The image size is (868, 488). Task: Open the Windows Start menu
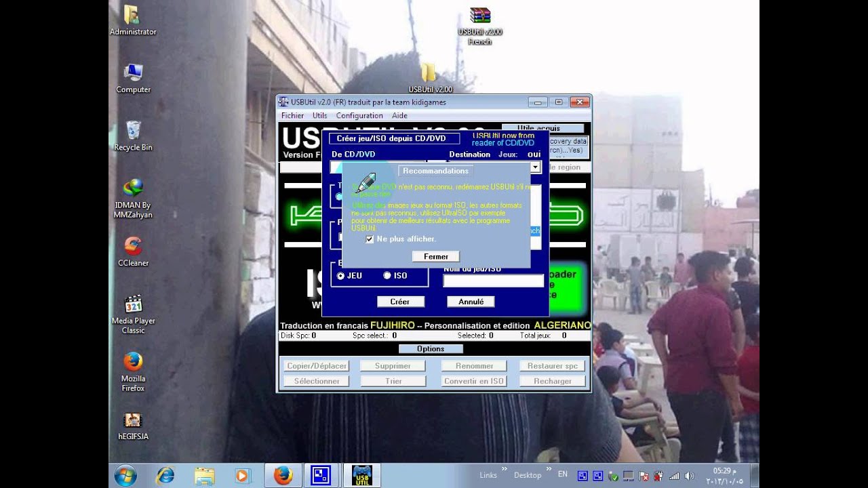tap(125, 476)
